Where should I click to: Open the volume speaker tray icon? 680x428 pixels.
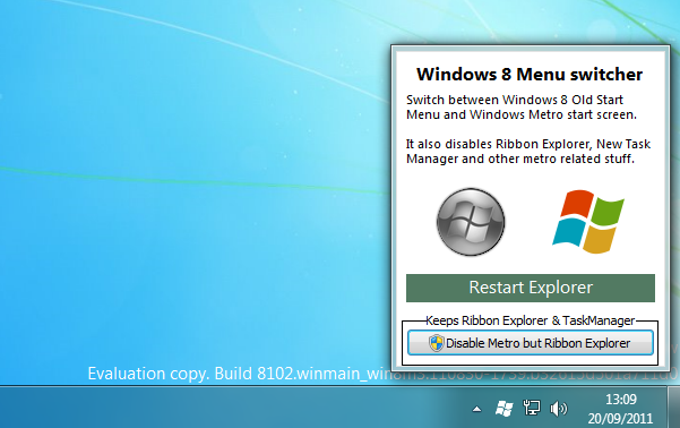pyautogui.click(x=559, y=408)
